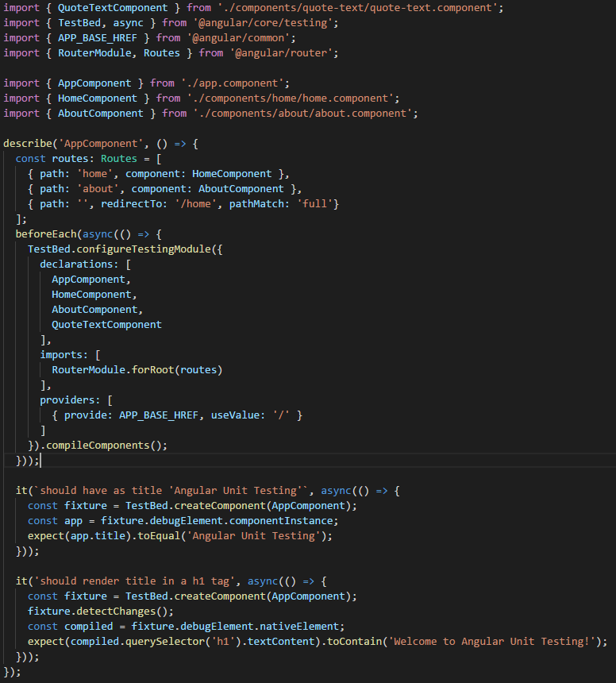Click 'AppComponent,' in the declarations array
This screenshot has width=616, height=683.
[91, 280]
